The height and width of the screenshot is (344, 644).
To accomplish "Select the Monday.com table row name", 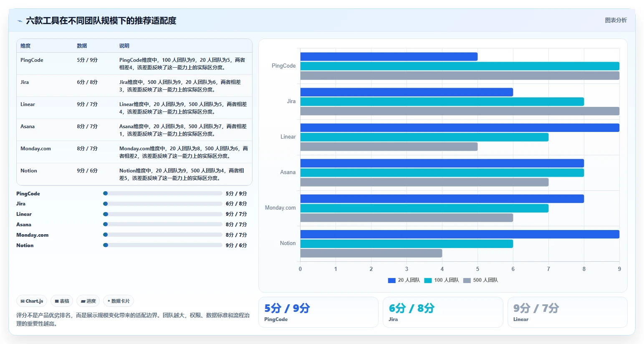I will tap(35, 149).
